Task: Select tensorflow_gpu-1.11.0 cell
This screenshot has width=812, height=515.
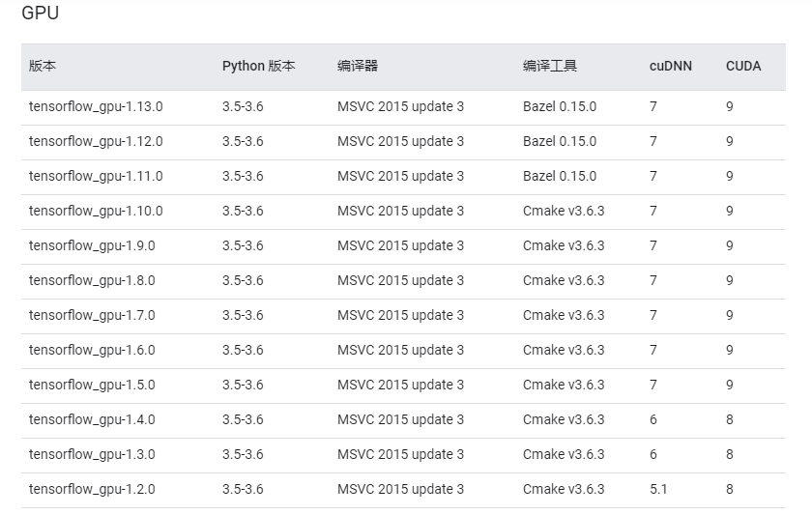Action: pos(96,176)
